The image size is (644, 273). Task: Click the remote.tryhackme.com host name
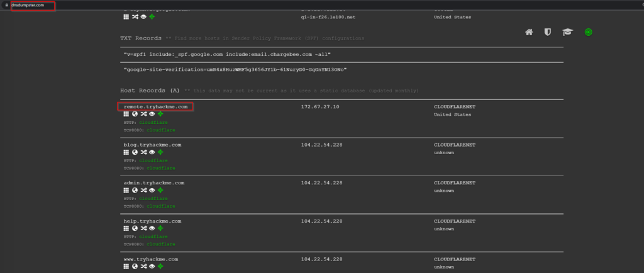[x=155, y=107]
